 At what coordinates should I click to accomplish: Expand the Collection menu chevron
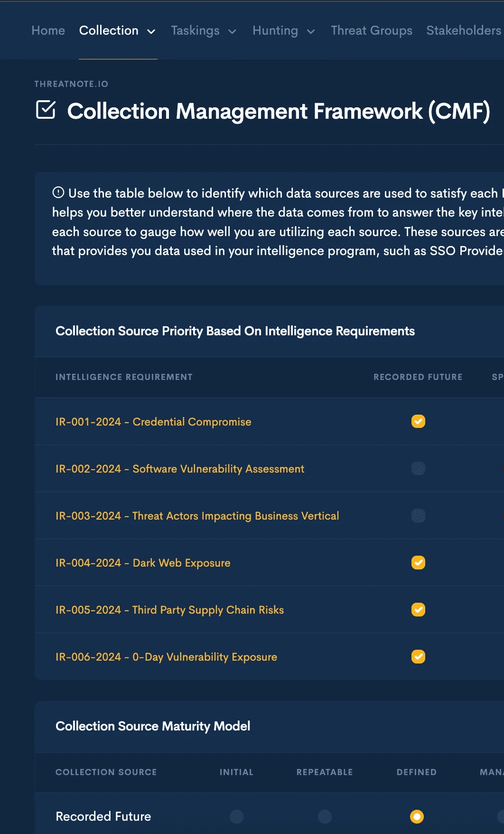(151, 31)
